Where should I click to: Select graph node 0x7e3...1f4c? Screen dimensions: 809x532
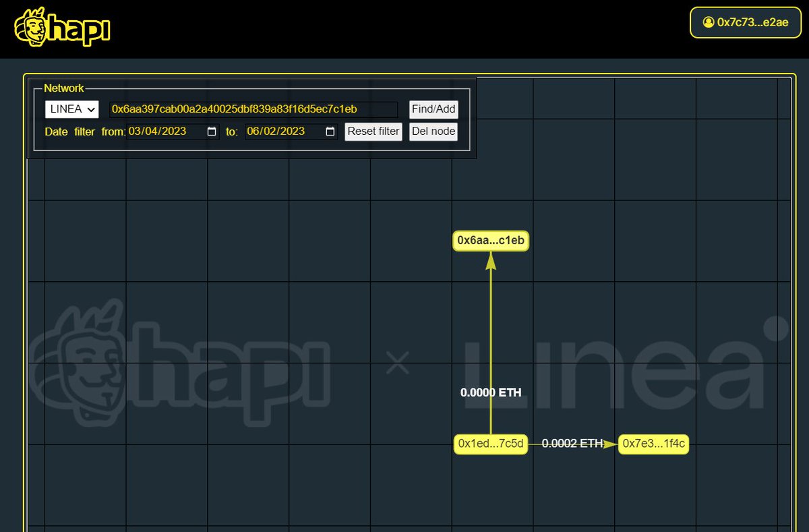654,444
